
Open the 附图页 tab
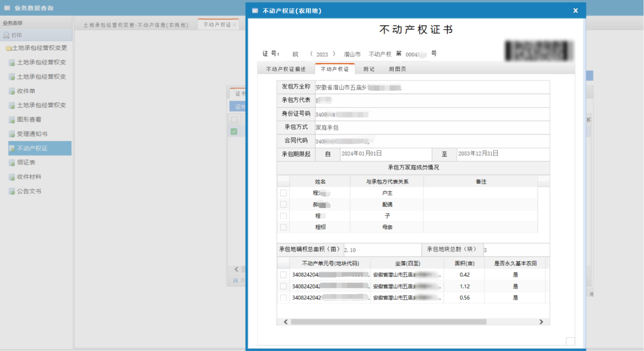tap(397, 69)
